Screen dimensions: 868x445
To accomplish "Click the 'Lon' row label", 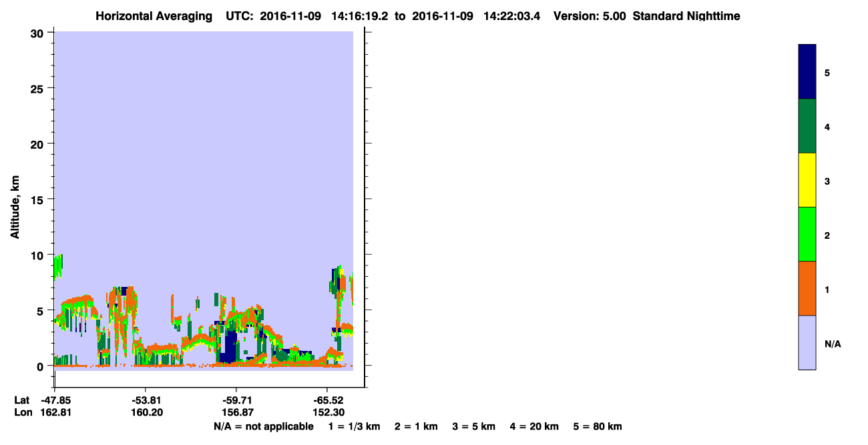I will [23, 412].
